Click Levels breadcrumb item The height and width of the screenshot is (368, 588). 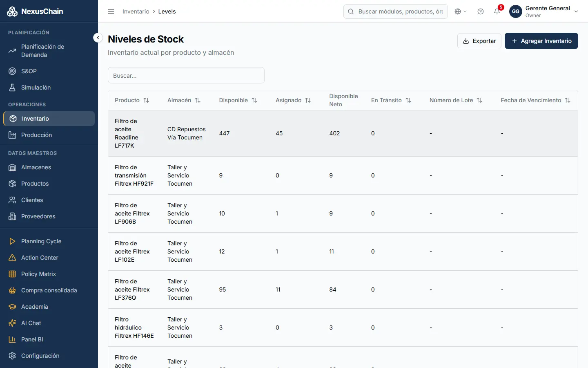[167, 11]
